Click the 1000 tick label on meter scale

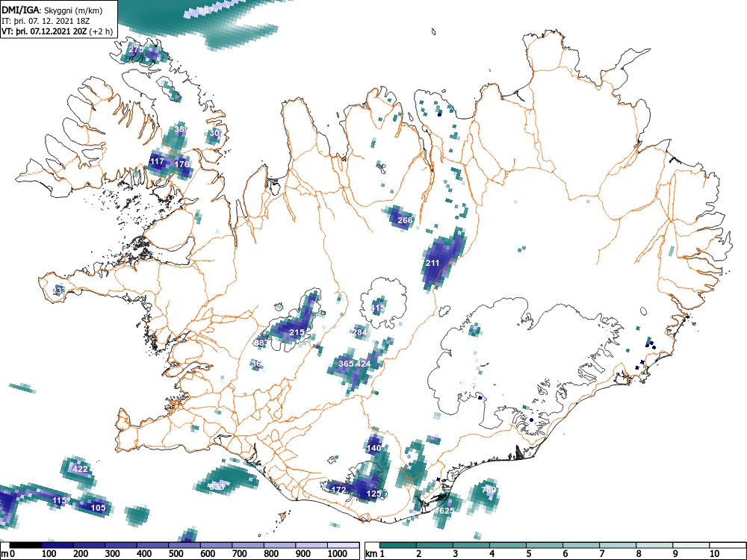(338, 554)
